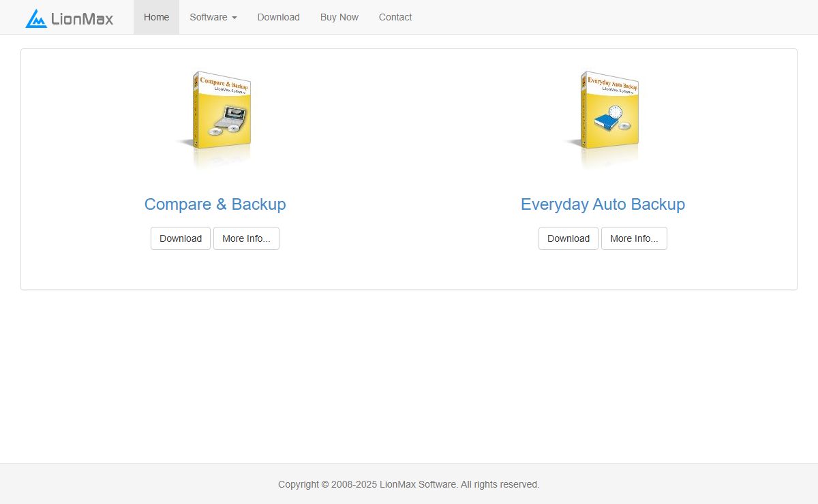
Task: View More Info for Compare & Backup
Action: 246,238
